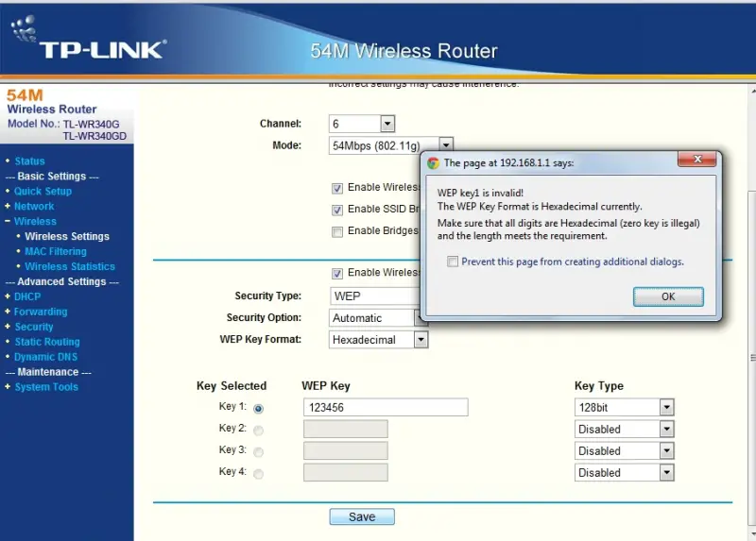Click the Key 1 WEP Key input field
756x541 pixels.
pyautogui.click(x=386, y=408)
